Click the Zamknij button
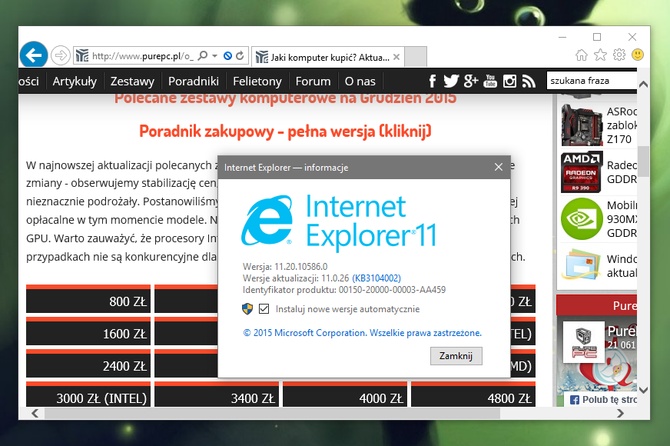 [x=456, y=356]
